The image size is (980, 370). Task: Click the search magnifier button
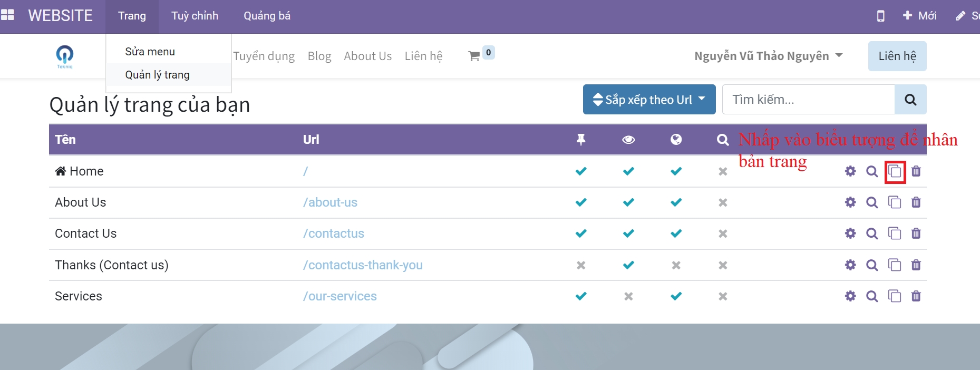point(910,100)
